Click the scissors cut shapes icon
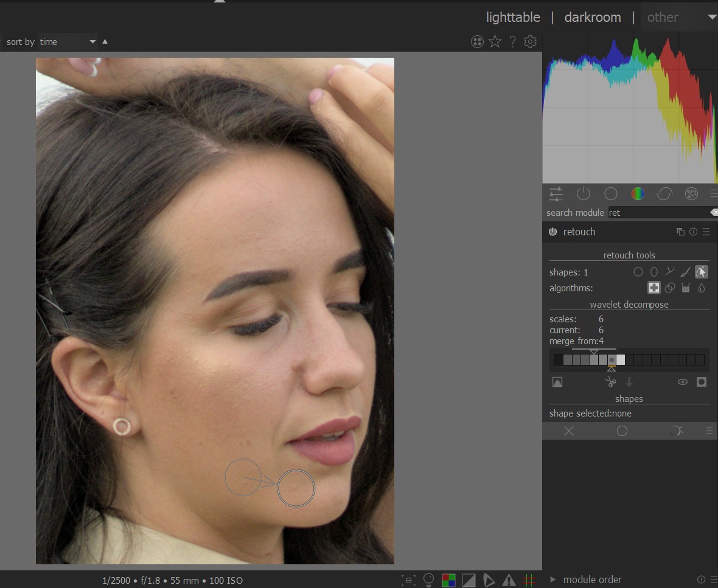 610,382
